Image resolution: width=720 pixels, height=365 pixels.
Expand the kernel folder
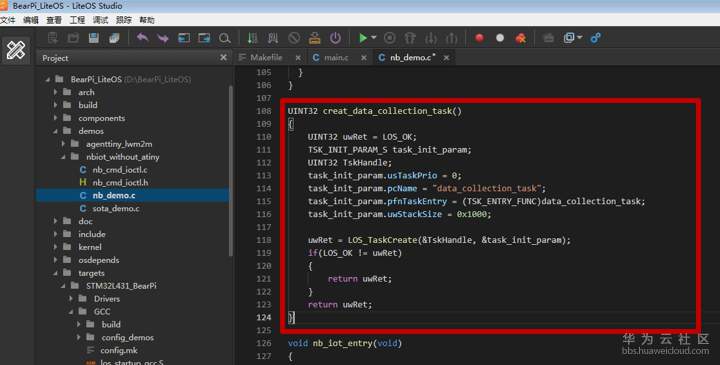pos(56,247)
